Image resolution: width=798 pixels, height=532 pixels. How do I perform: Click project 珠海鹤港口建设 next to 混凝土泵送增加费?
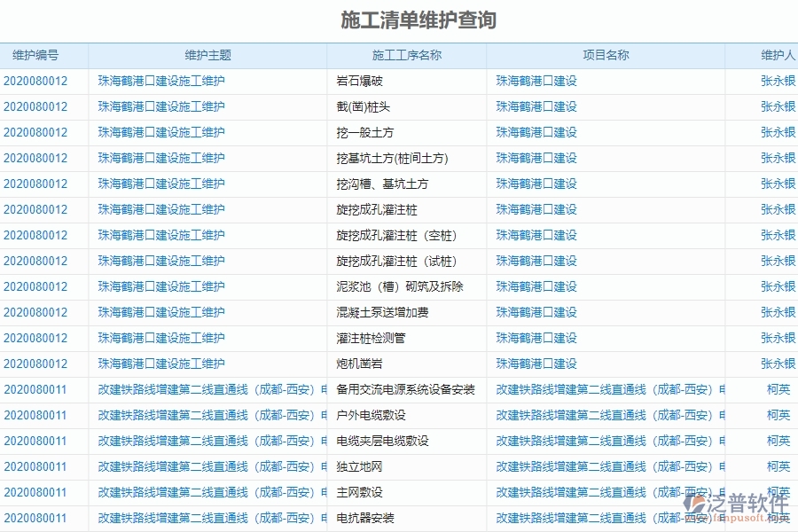[x=536, y=312]
